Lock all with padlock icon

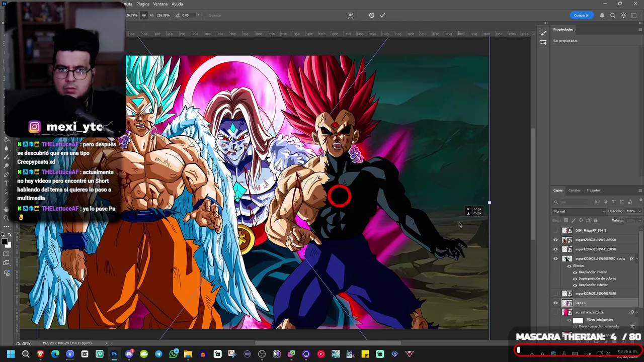[596, 220]
